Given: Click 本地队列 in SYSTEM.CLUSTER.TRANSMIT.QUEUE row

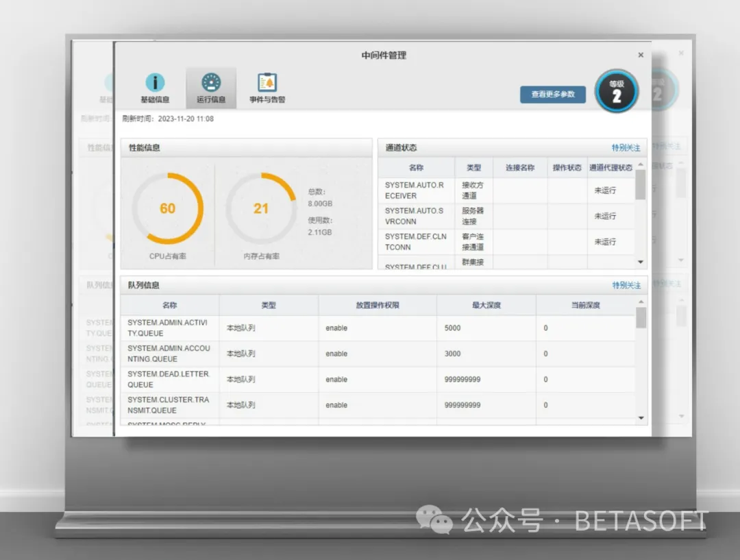Looking at the screenshot, I should 241,405.
